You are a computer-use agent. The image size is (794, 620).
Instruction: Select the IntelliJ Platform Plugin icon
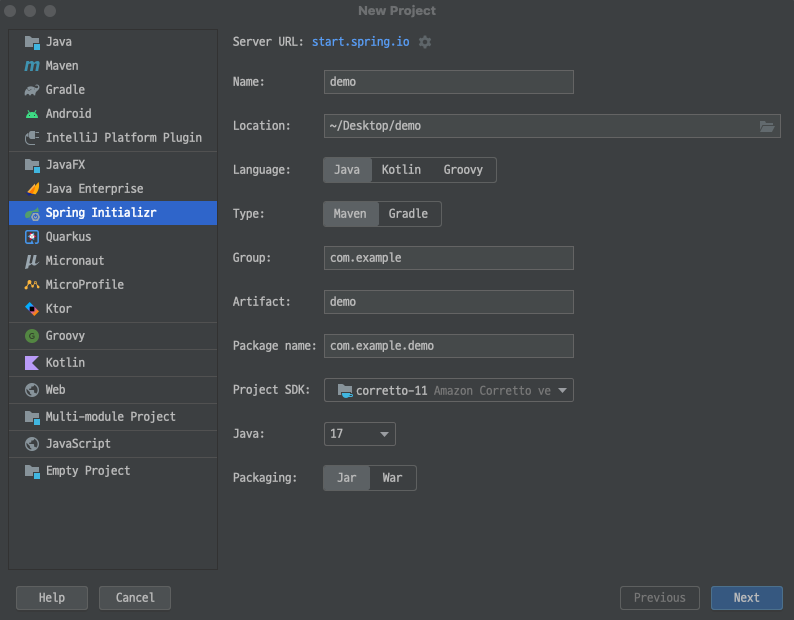click(x=32, y=138)
